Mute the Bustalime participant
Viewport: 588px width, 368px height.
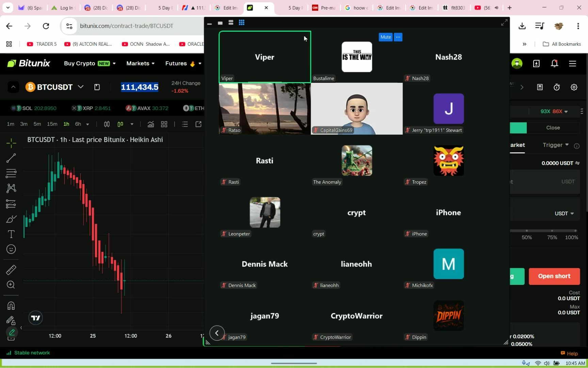(x=386, y=37)
